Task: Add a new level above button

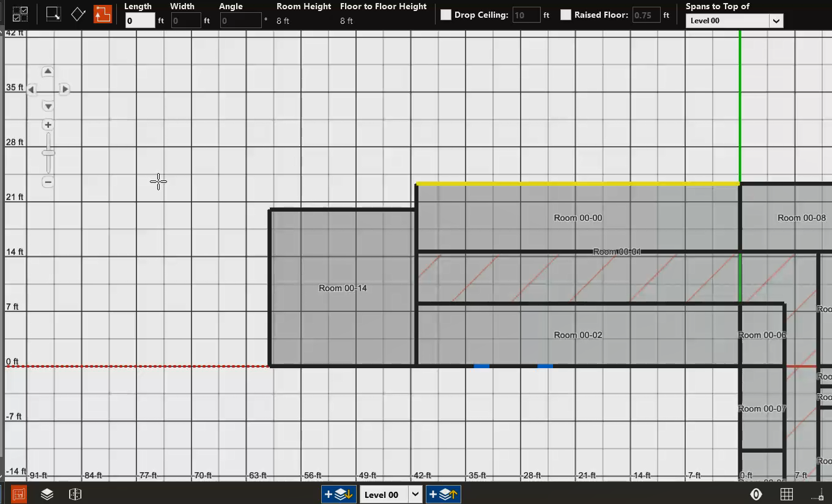Action: pyautogui.click(x=443, y=494)
